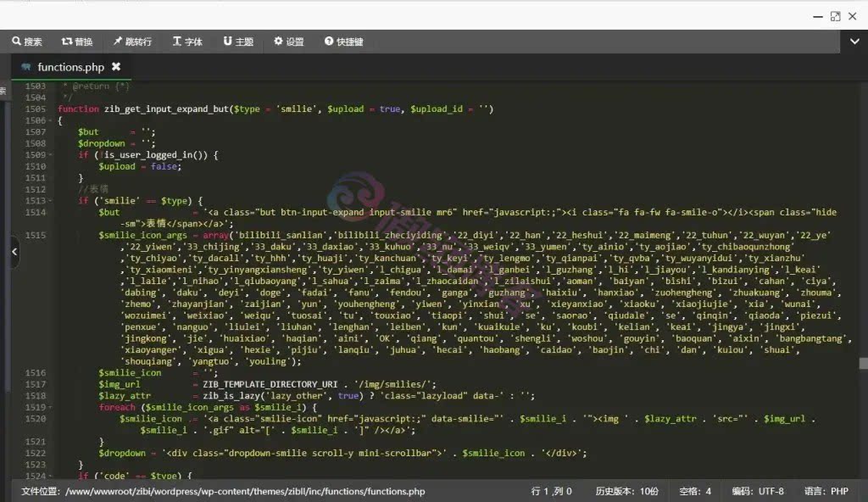Click ZIB_TEMPLATE_DIRECTORY_URI constant
This screenshot has width=868, height=502.
click(x=270, y=384)
